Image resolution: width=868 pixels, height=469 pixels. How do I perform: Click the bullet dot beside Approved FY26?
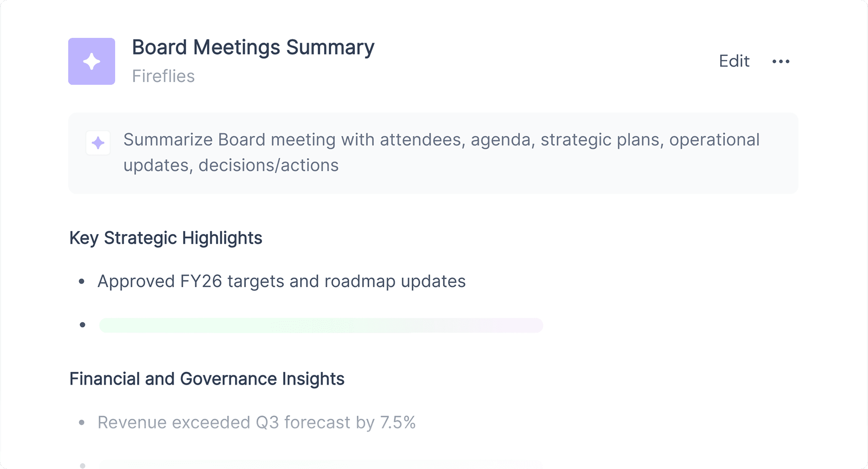coord(81,281)
